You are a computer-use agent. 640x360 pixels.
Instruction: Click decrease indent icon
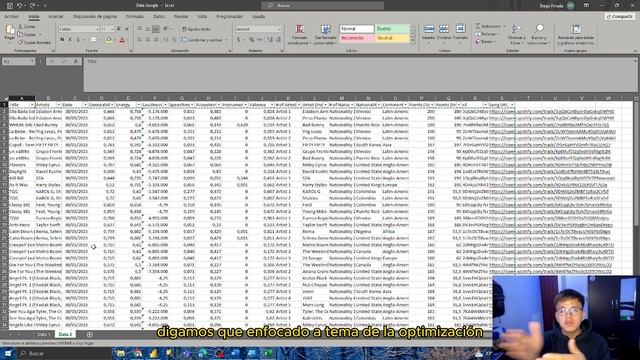pos(166,40)
